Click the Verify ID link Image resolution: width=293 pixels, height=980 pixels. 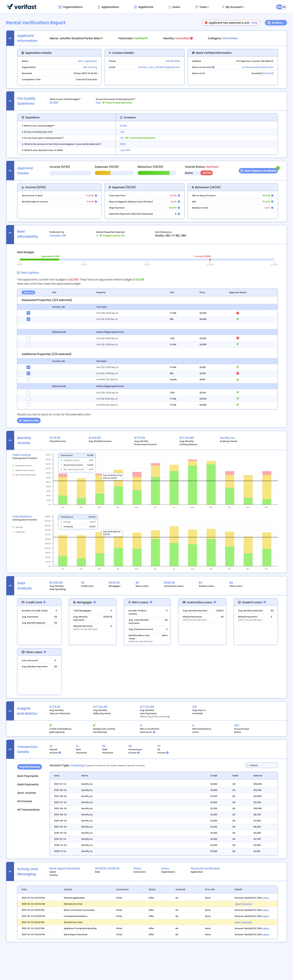pos(268,73)
